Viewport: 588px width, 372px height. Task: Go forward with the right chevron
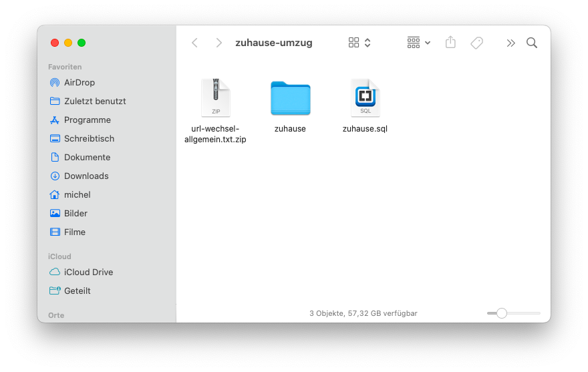pyautogui.click(x=218, y=43)
